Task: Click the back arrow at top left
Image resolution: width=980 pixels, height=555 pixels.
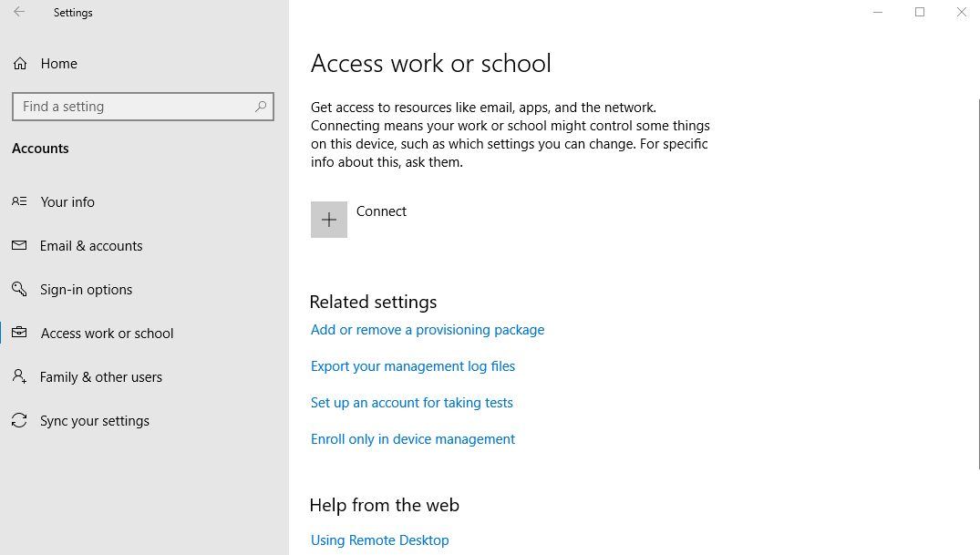Action: (x=18, y=12)
